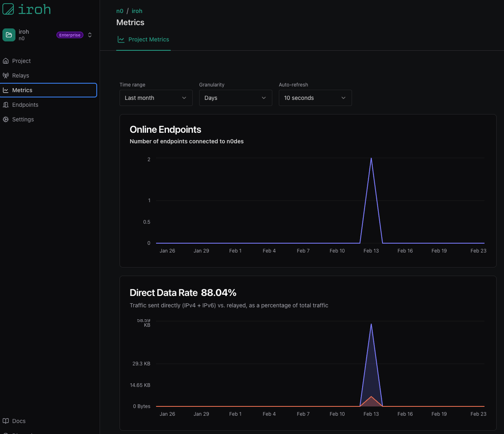Open Granularity dropdown Days
504x434 pixels.
236,98
